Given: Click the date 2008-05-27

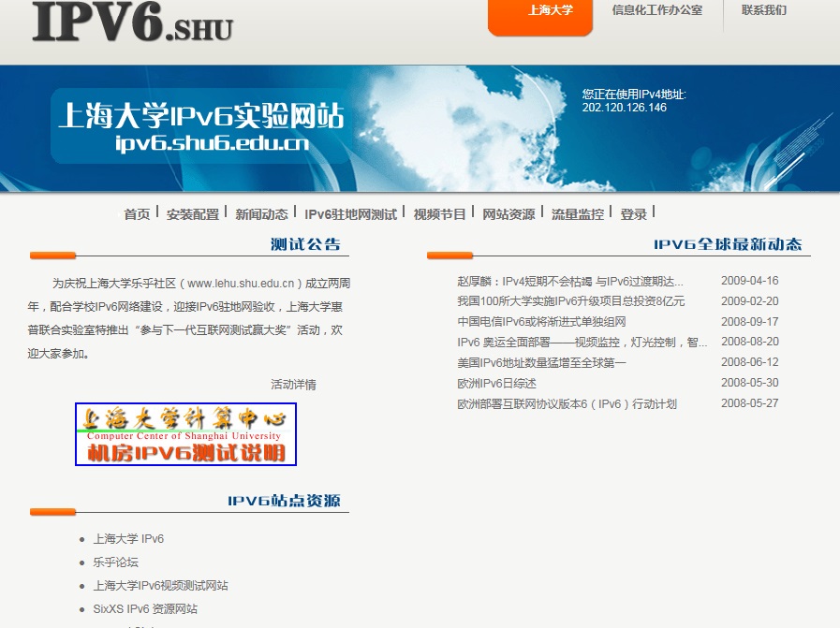Looking at the screenshot, I should coord(749,403).
